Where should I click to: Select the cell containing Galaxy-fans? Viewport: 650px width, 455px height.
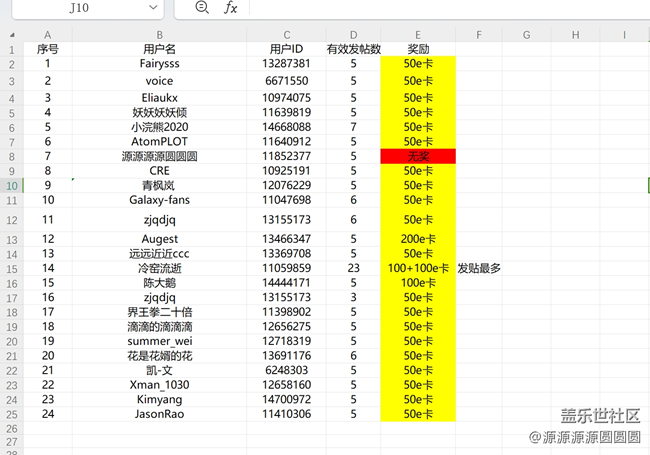click(159, 200)
